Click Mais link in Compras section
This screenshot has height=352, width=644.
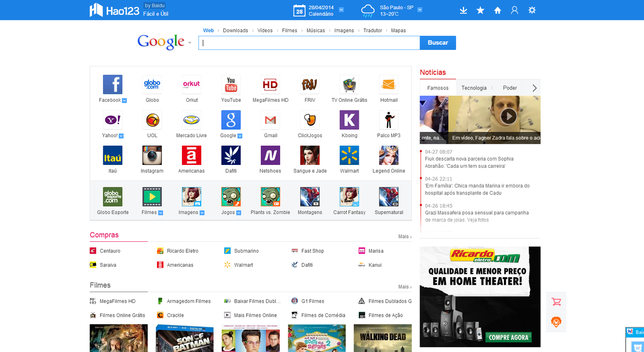[405, 237]
